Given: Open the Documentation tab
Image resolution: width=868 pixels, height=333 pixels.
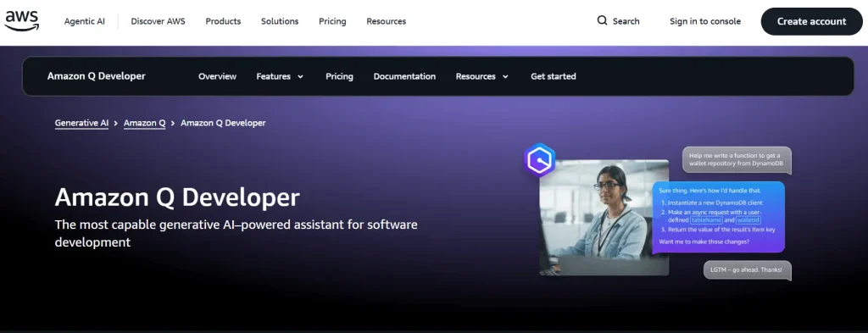Looking at the screenshot, I should click(x=404, y=76).
